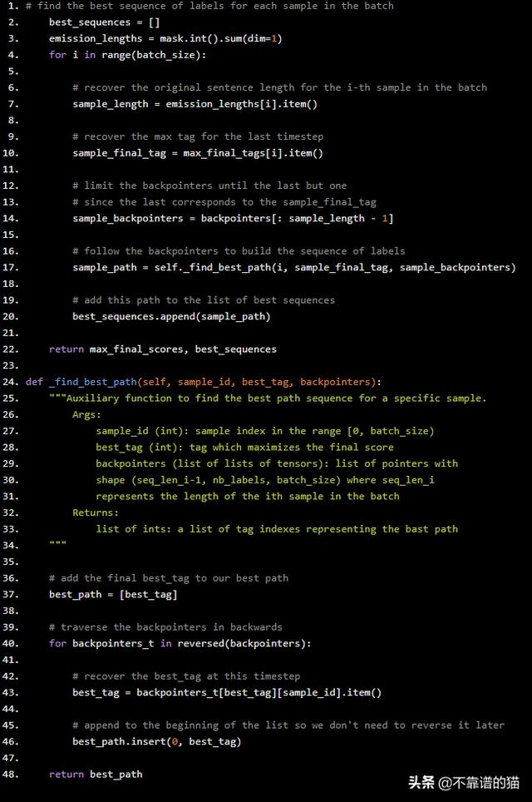Screen dimensions: 532x802
Task: Click 'best_tag = backpointers_t[best_tag][sample_id].item()'
Action: (227, 692)
